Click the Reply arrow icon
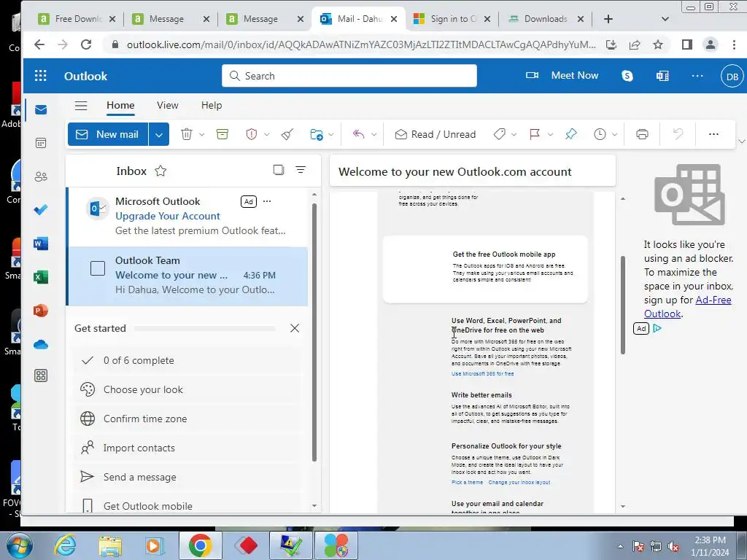747x560 pixels. click(358, 134)
